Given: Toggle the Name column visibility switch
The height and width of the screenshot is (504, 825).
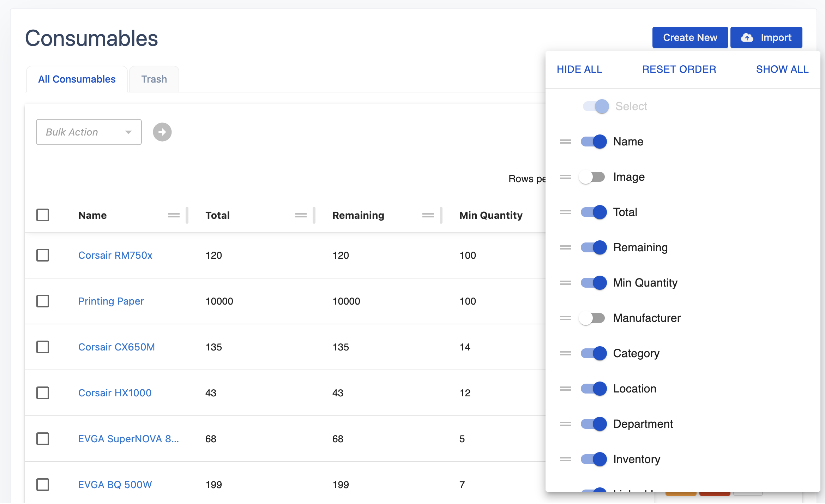Looking at the screenshot, I should 594,142.
